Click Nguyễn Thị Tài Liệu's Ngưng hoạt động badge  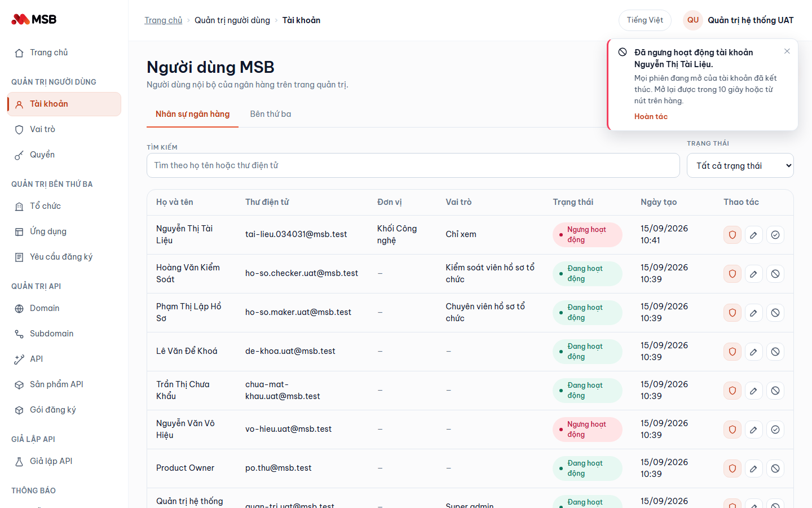click(x=588, y=235)
